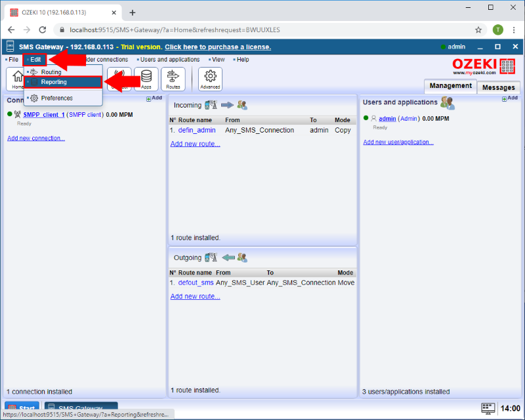This screenshot has width=525, height=420.
Task: Click the Apps database toolbar icon
Action: [x=146, y=79]
